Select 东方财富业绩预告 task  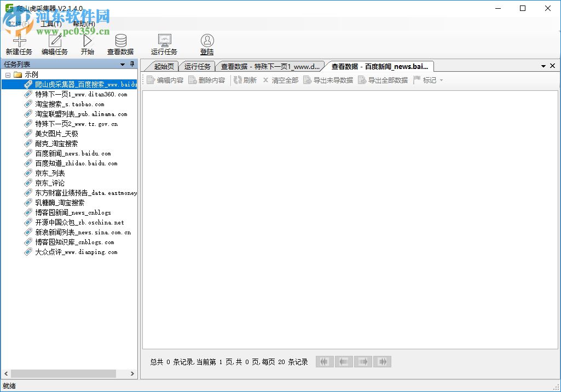(x=86, y=193)
